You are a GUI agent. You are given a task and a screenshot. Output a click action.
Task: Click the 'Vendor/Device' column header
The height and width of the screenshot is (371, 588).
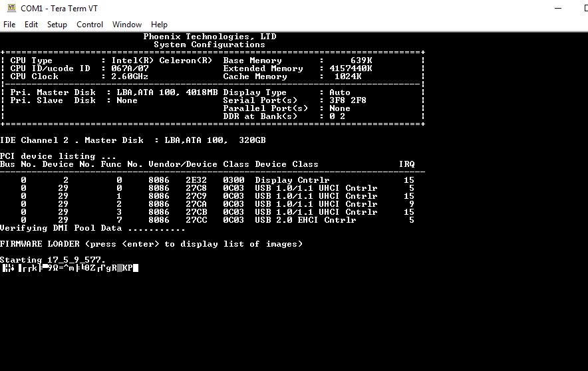pyautogui.click(x=183, y=164)
